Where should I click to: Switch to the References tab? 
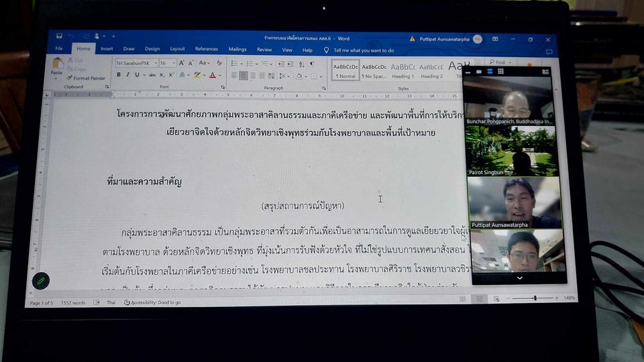(206, 49)
